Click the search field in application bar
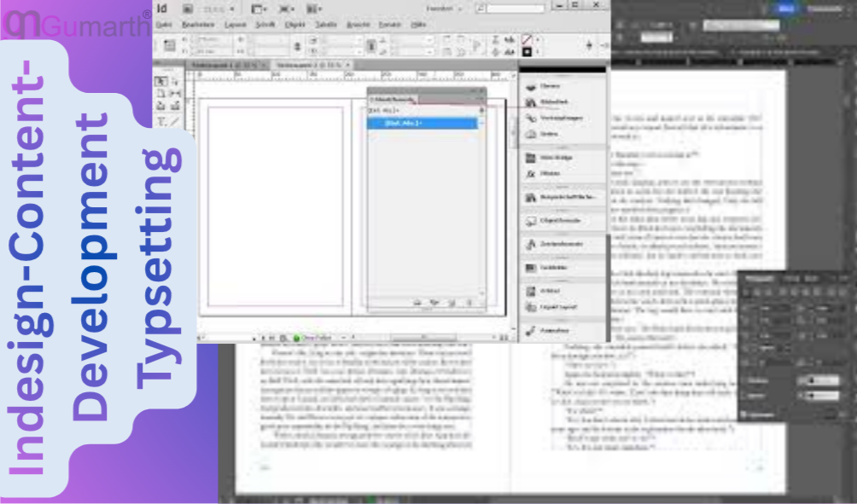This screenshot has width=857, height=504. coord(516,9)
